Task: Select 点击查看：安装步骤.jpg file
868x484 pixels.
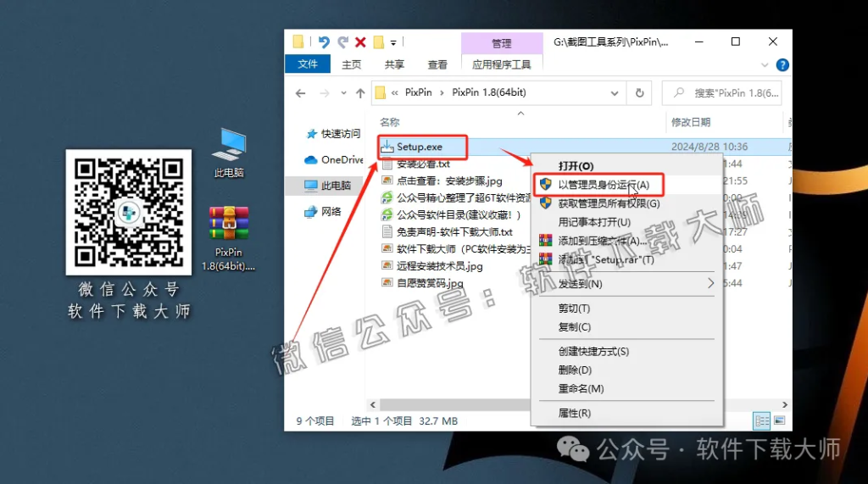Action: click(x=442, y=181)
